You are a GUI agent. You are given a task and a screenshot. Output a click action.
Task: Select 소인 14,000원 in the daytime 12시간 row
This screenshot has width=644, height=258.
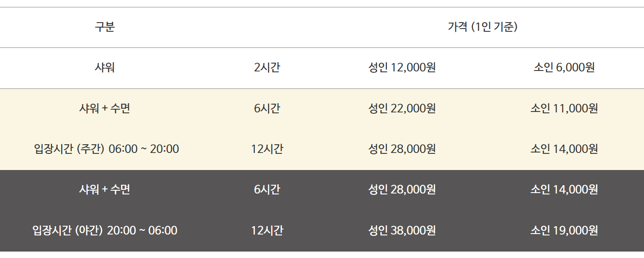click(x=564, y=149)
